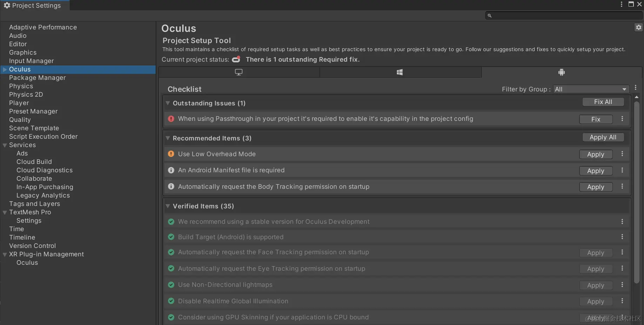Switch to the Windows platform tab

point(400,72)
